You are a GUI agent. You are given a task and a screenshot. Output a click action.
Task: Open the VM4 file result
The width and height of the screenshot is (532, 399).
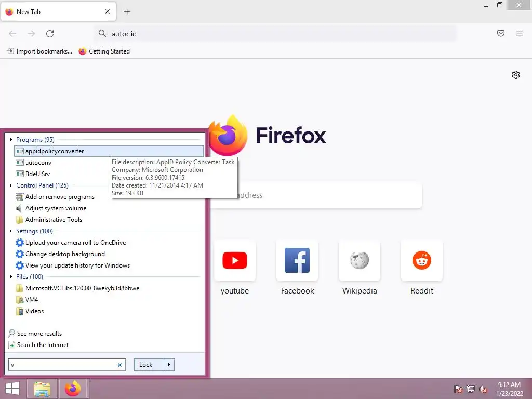pos(27,300)
